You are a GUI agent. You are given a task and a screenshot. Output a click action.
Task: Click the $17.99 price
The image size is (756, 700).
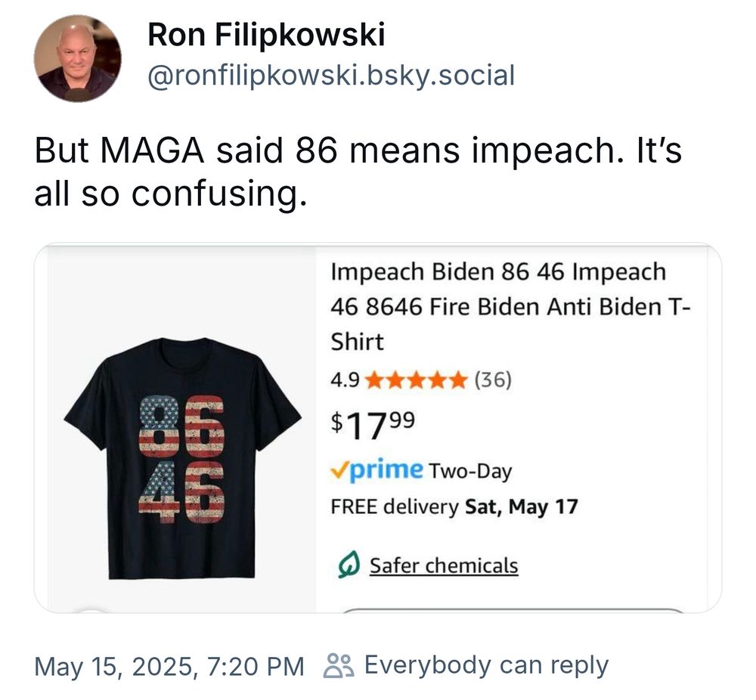pyautogui.click(x=373, y=425)
